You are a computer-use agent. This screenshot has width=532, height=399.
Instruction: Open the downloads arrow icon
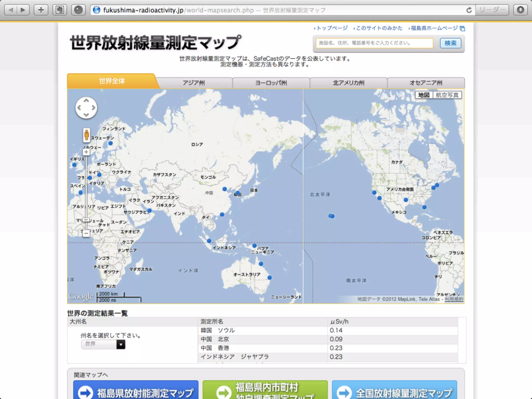click(520, 10)
